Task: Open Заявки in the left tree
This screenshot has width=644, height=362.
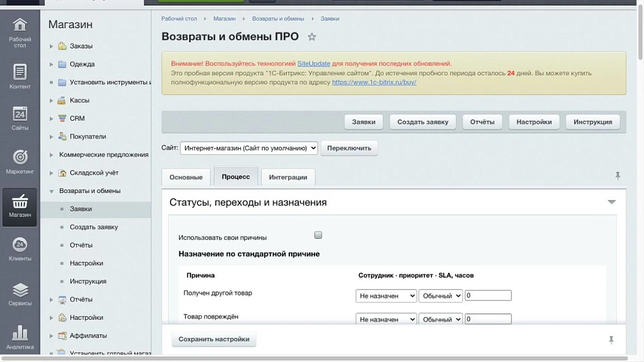Action: click(x=81, y=209)
